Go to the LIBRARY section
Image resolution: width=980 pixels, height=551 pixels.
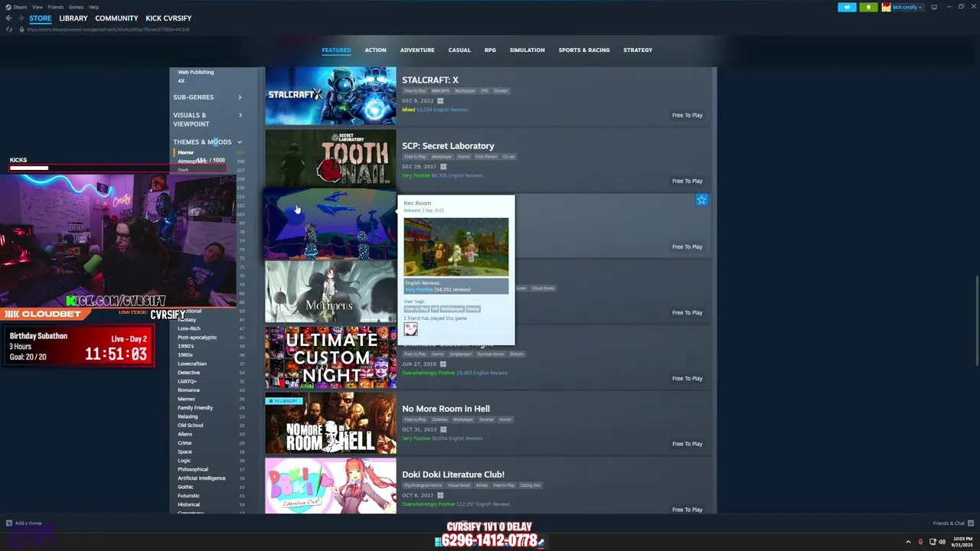click(73, 18)
